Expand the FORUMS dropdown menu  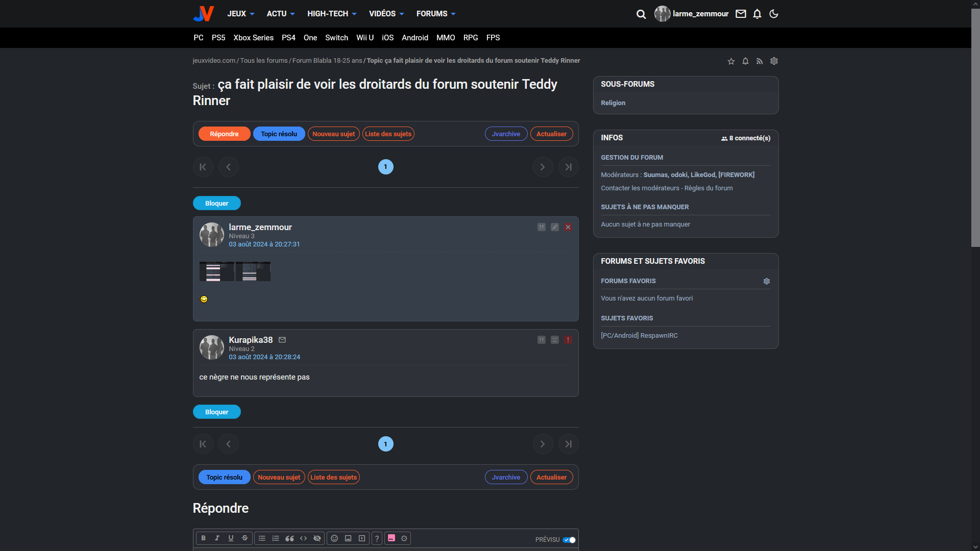(436, 14)
